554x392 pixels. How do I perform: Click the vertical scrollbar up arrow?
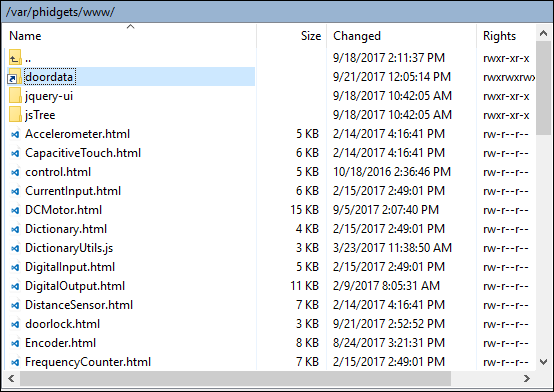pyautogui.click(x=543, y=33)
